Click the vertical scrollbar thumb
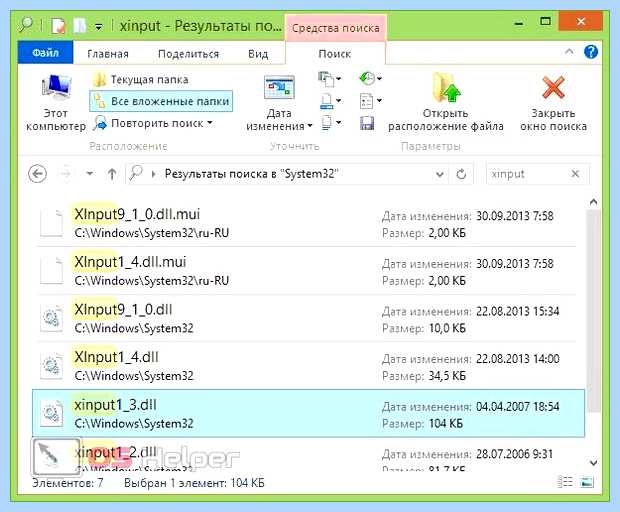The height and width of the screenshot is (512, 620). click(593, 312)
